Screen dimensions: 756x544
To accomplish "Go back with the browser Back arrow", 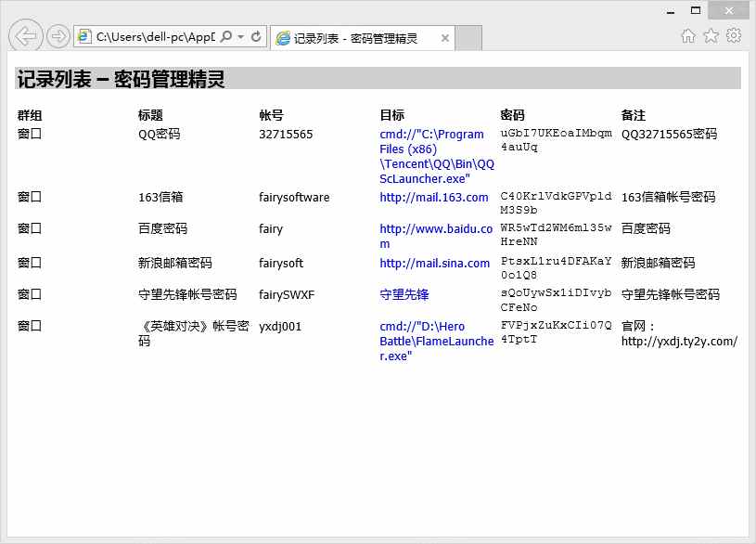I will pyautogui.click(x=26, y=35).
